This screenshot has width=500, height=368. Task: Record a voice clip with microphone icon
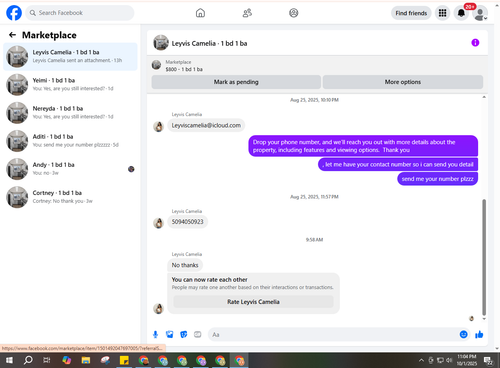(155, 334)
